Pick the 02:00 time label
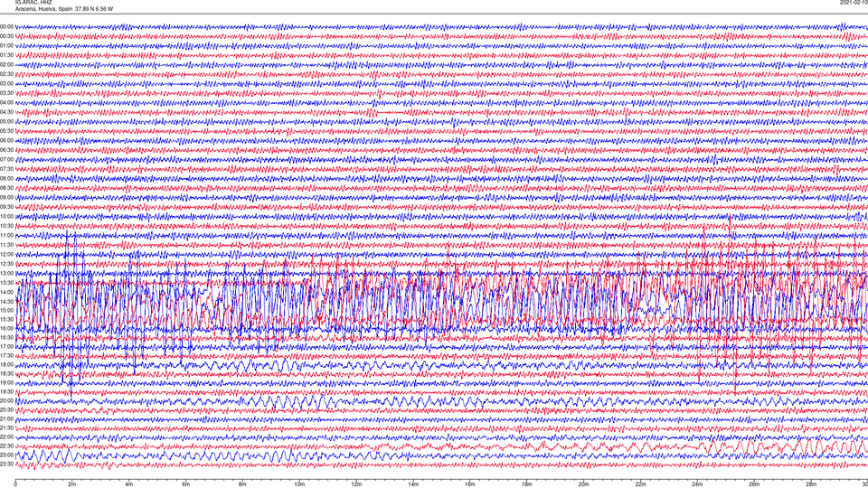The image size is (868, 488). click(6, 65)
